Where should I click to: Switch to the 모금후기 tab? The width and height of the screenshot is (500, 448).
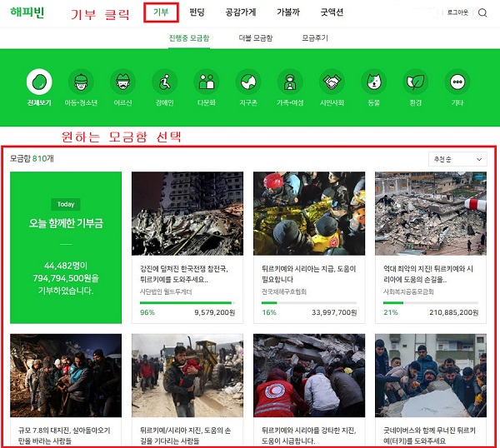point(315,38)
